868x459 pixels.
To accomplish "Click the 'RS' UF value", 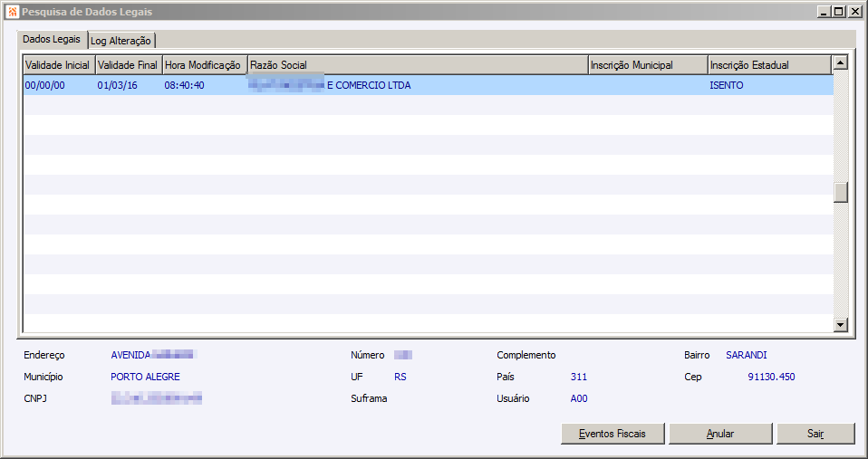I will pyautogui.click(x=400, y=377).
